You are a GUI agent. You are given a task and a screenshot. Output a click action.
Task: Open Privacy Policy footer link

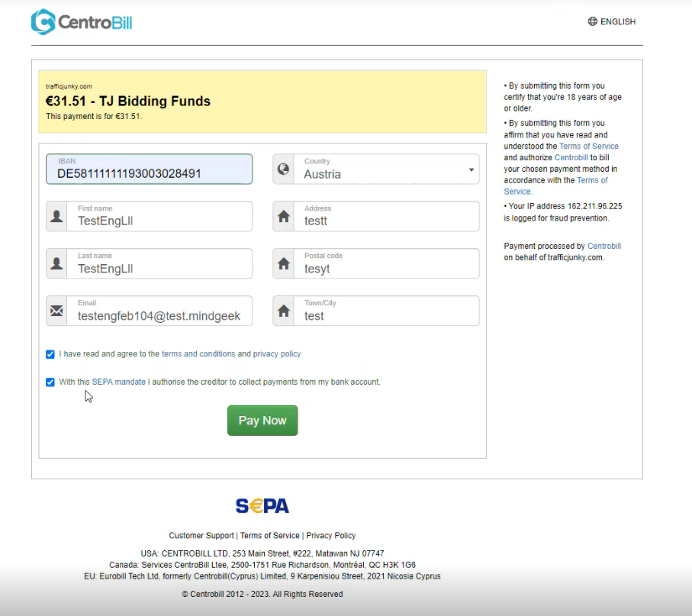[x=331, y=536]
